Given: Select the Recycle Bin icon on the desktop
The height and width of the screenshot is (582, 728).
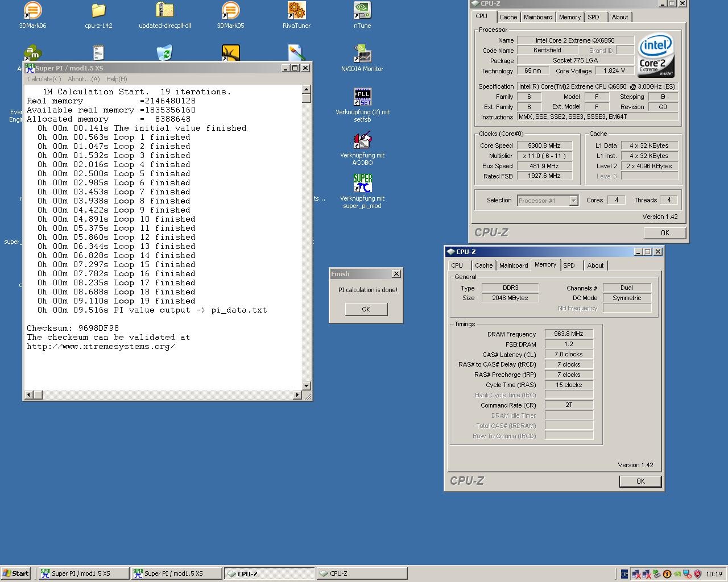Looking at the screenshot, I should pos(164,53).
